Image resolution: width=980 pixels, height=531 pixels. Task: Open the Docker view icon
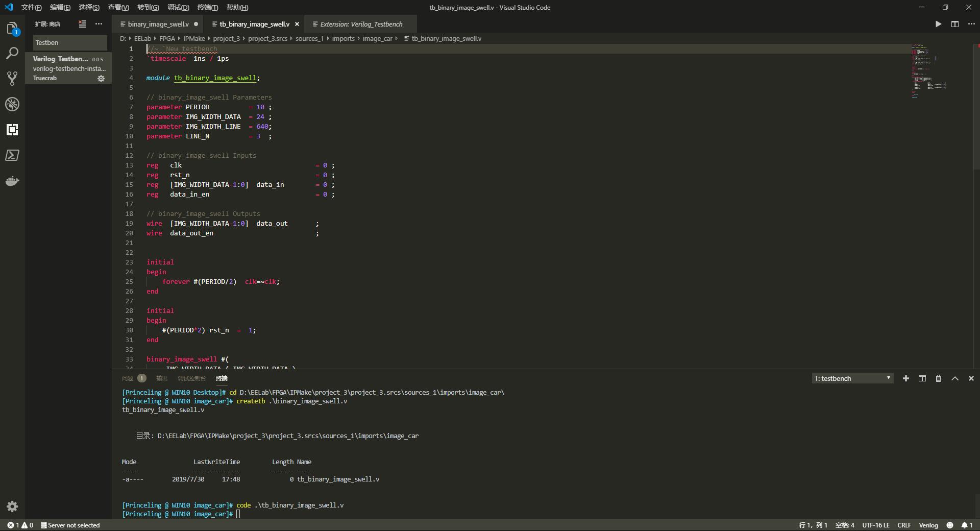(x=12, y=181)
